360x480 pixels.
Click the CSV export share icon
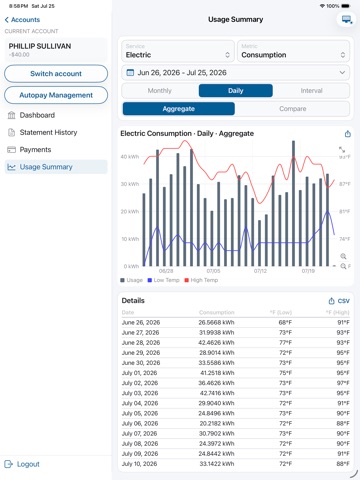click(x=331, y=301)
